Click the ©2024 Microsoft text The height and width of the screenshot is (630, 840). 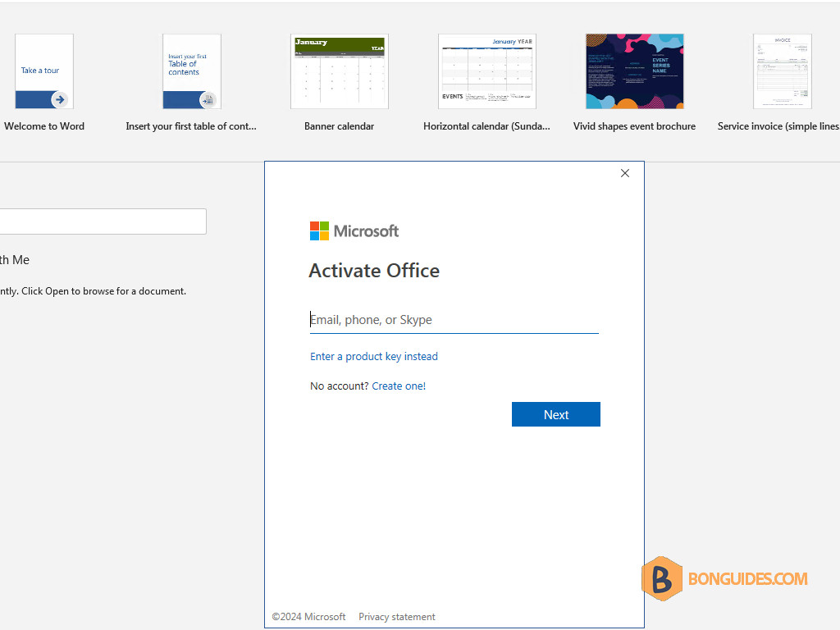pyautogui.click(x=308, y=617)
